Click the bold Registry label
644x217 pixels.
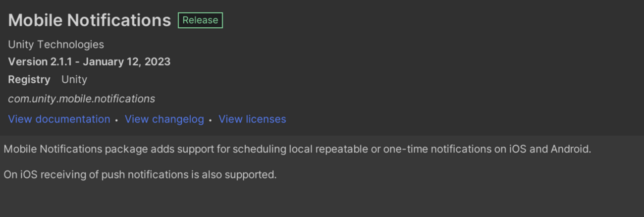29,79
